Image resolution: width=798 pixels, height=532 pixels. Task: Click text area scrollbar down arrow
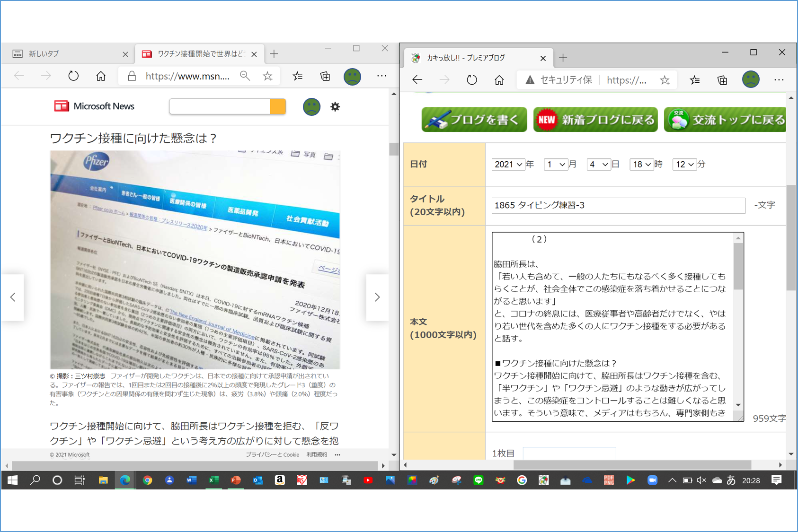[x=738, y=405]
